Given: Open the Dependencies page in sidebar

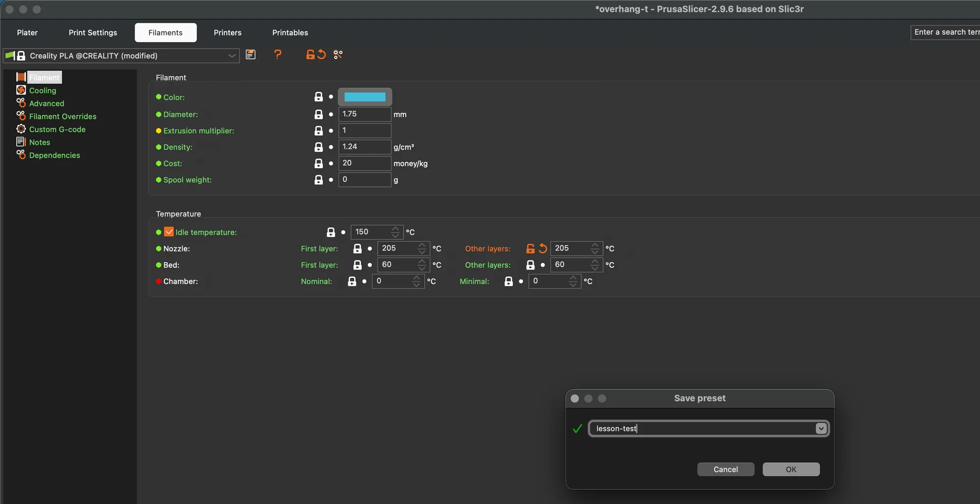Looking at the screenshot, I should [54, 155].
